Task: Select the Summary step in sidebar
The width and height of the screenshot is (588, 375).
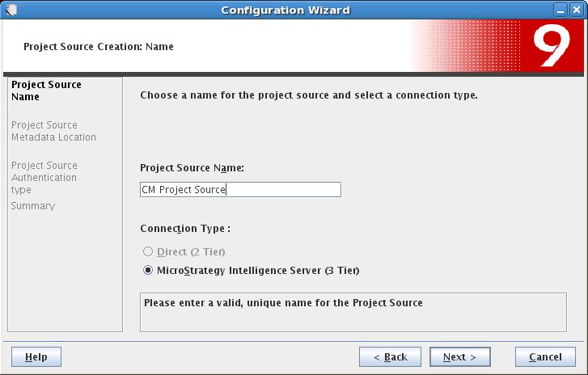Action: coord(33,206)
